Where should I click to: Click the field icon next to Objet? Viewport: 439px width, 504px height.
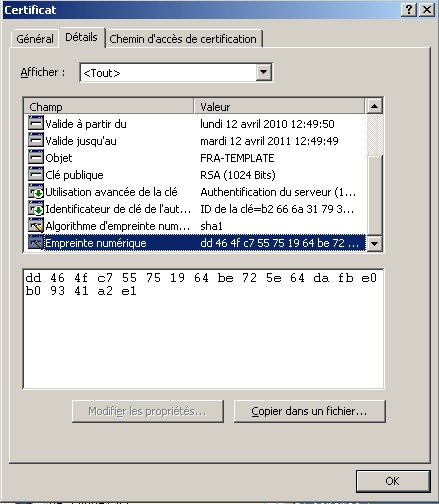coord(36,157)
